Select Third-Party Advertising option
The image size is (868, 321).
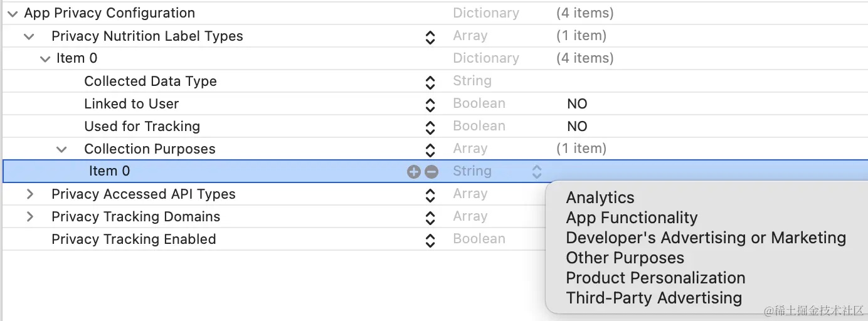tap(654, 298)
